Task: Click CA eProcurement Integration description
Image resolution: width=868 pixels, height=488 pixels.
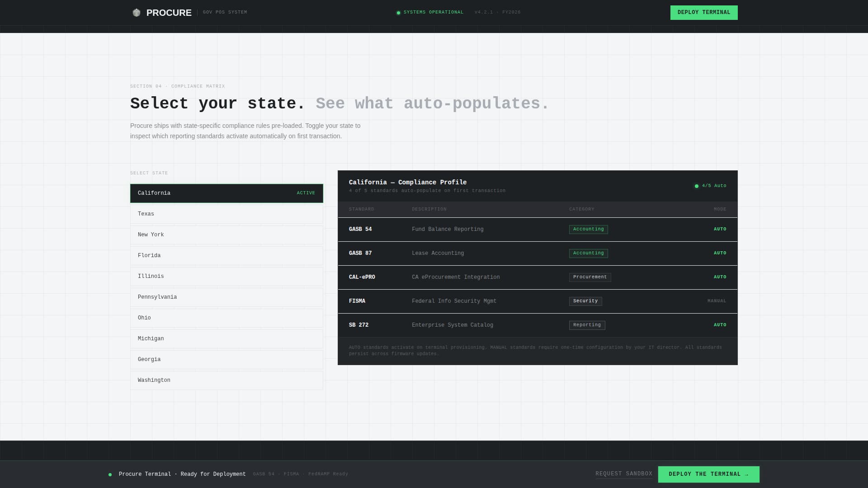Action: pyautogui.click(x=456, y=277)
